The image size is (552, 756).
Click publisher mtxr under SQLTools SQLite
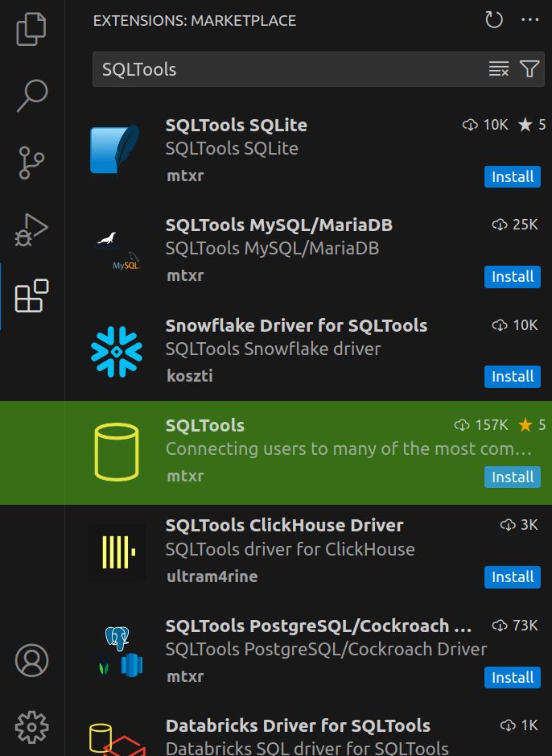pos(185,176)
